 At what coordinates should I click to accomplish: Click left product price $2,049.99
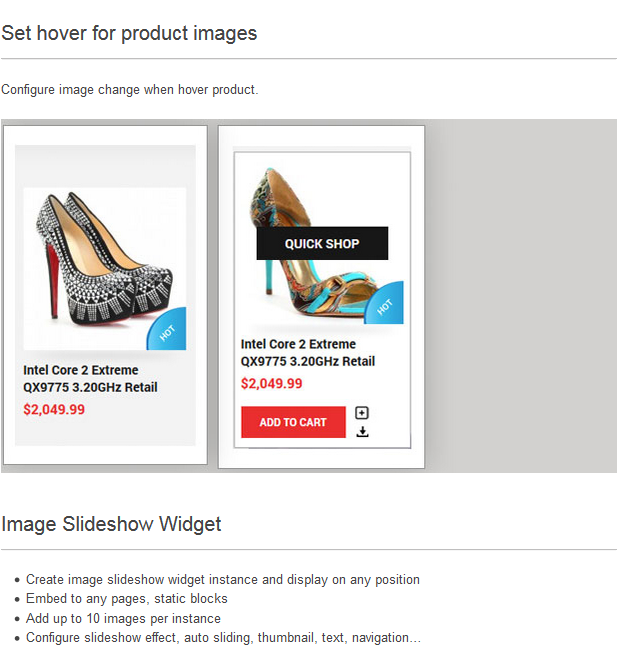(54, 409)
